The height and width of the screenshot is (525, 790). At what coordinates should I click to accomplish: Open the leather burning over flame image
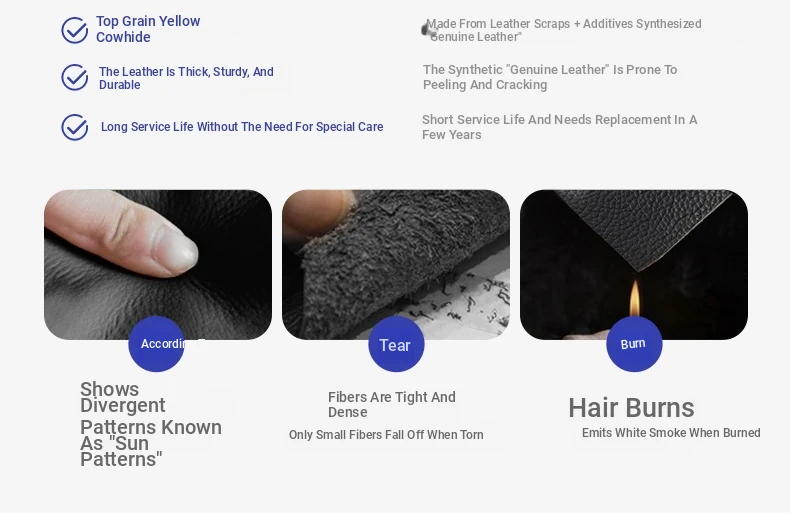tap(634, 265)
